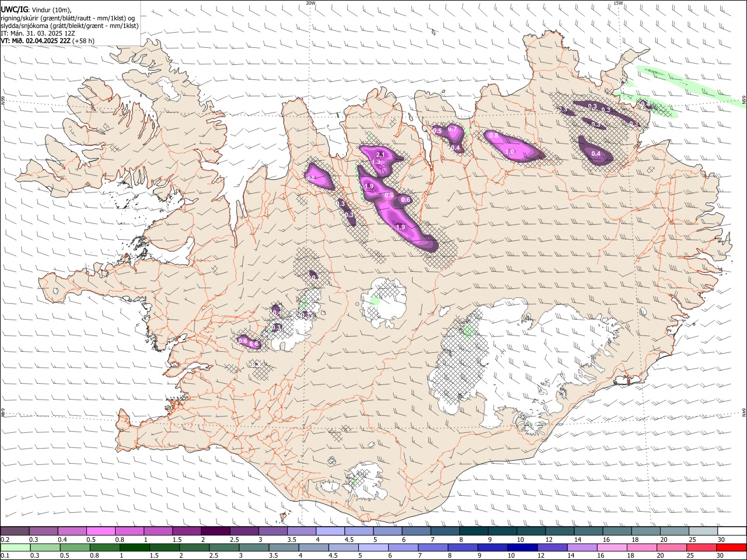Click the initial time "IT: Mán. 31. 03. 2025 12Z"
The image size is (747, 560).
pos(38,33)
